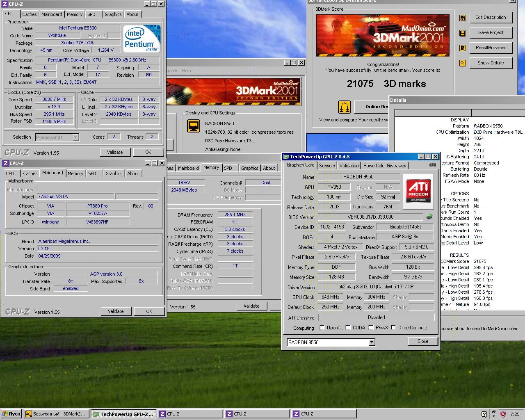Screen dimensions: 525x420
Task: Click the online result browser people icon
Action: click(345, 107)
